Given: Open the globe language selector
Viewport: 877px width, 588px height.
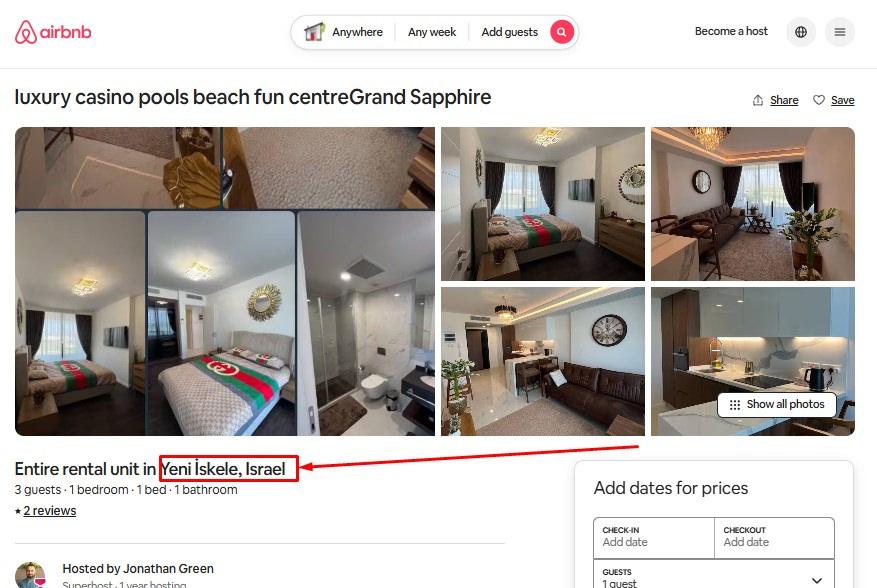Looking at the screenshot, I should (x=801, y=32).
